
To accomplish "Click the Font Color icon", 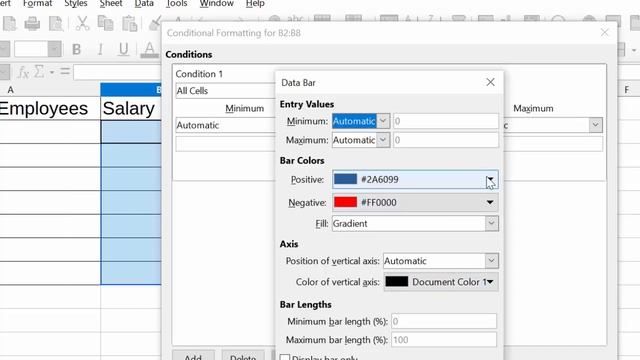I will 149,49.
